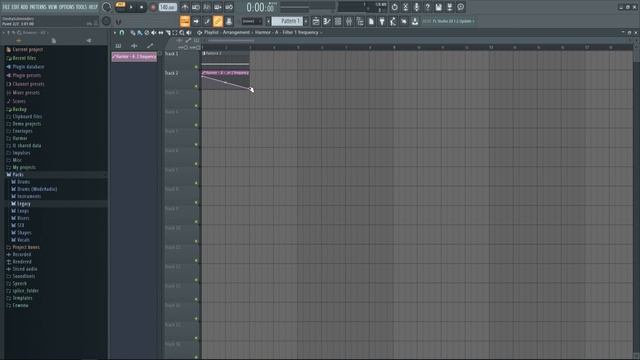640x360 pixels.
Task: Click the tempo tapper icon
Action: click(x=393, y=21)
